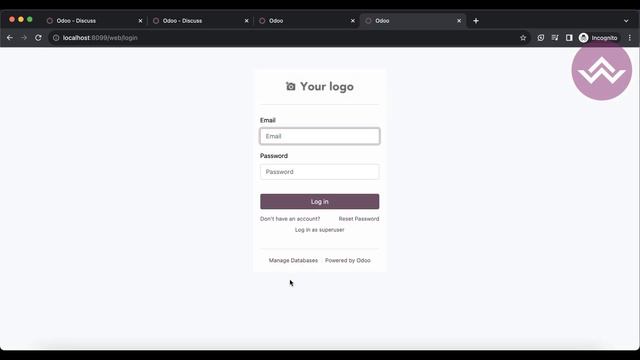640x360 pixels.
Task: Open the side panel icon in toolbar
Action: tap(569, 38)
